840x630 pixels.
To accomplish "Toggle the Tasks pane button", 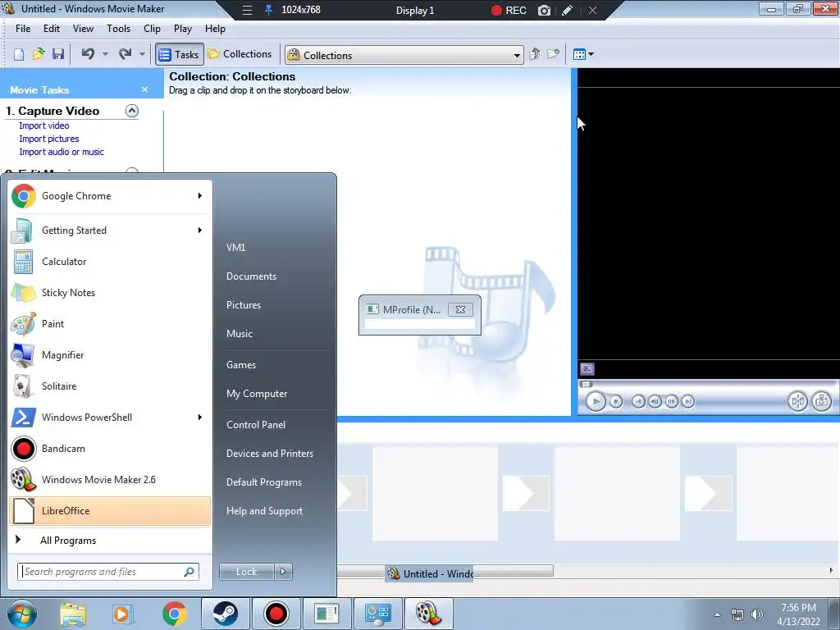I will pos(180,55).
